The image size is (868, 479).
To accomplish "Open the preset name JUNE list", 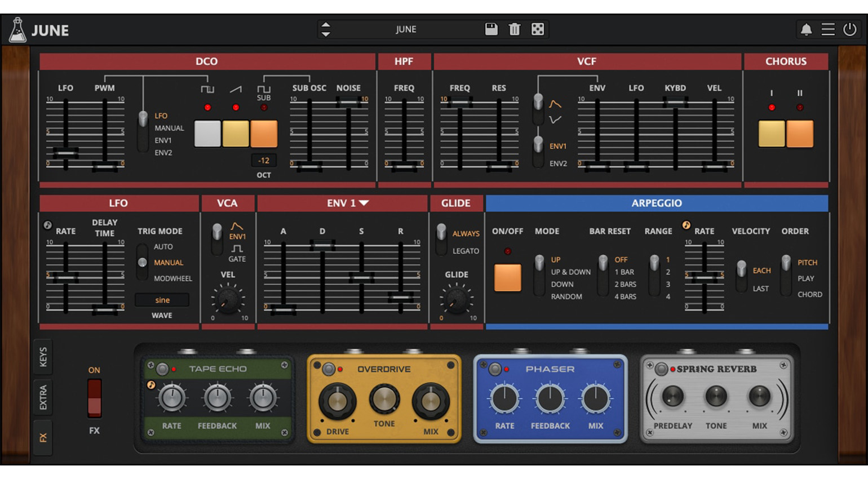I will 406,29.
